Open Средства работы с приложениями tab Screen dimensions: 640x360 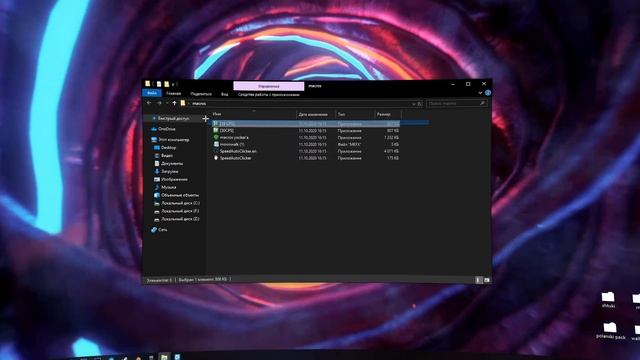pyautogui.click(x=269, y=94)
